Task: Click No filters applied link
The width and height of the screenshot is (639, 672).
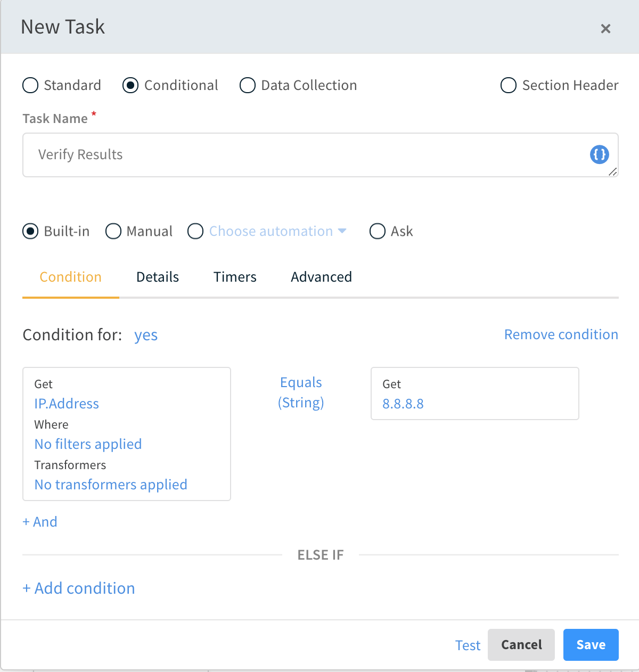Action: 88,444
